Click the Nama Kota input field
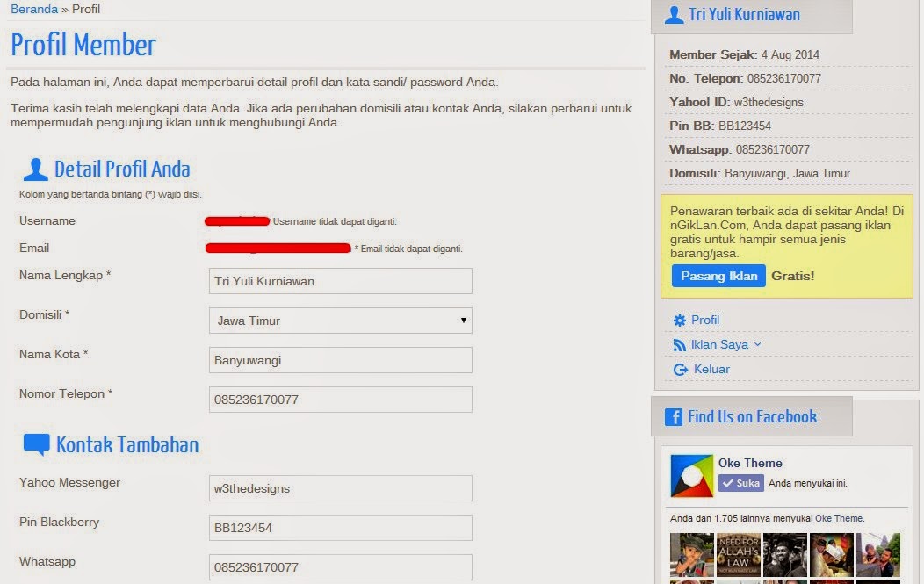The height and width of the screenshot is (584, 924). pyautogui.click(x=341, y=360)
